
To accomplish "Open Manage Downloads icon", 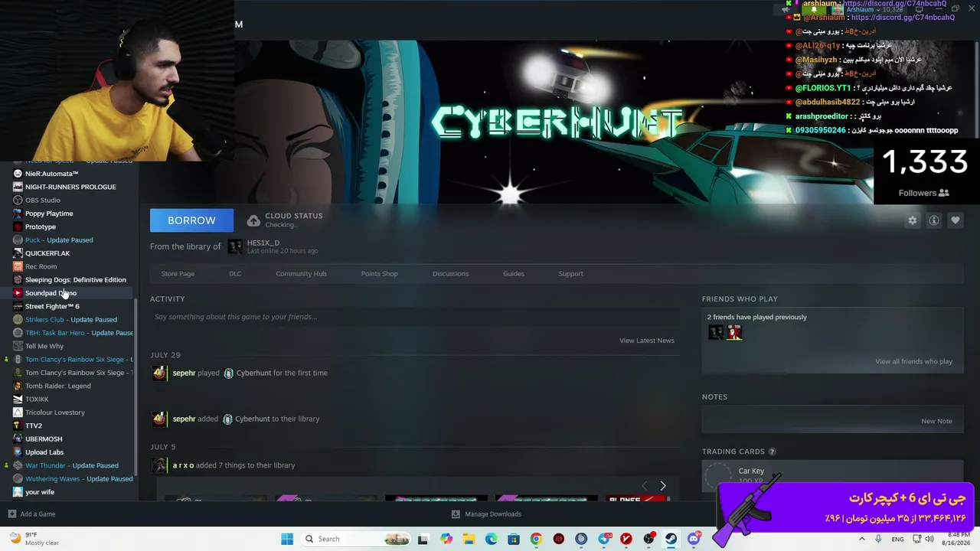I will coord(456,514).
